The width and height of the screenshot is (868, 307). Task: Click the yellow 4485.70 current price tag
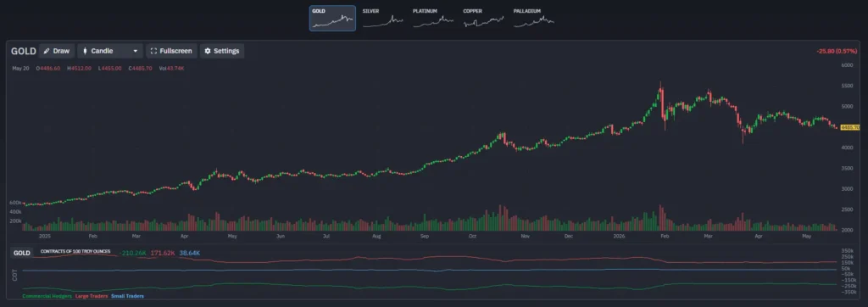tap(849, 127)
